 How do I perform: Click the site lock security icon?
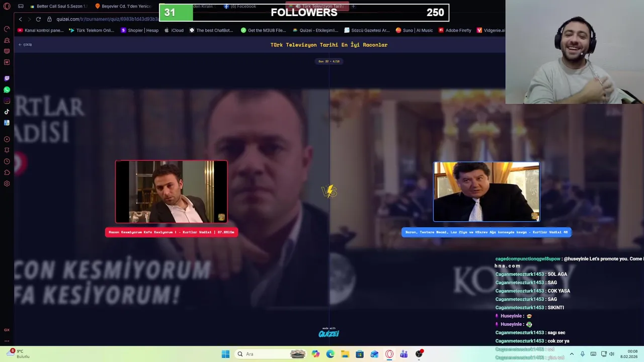49,19
